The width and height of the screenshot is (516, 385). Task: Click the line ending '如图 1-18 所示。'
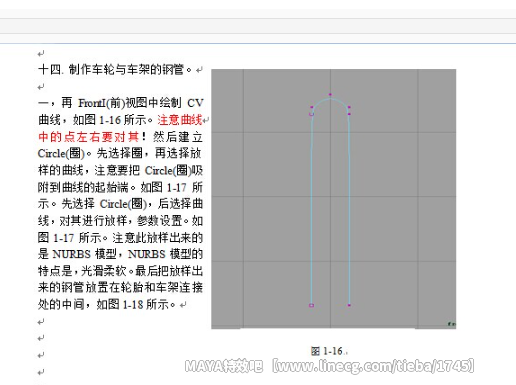(107, 304)
